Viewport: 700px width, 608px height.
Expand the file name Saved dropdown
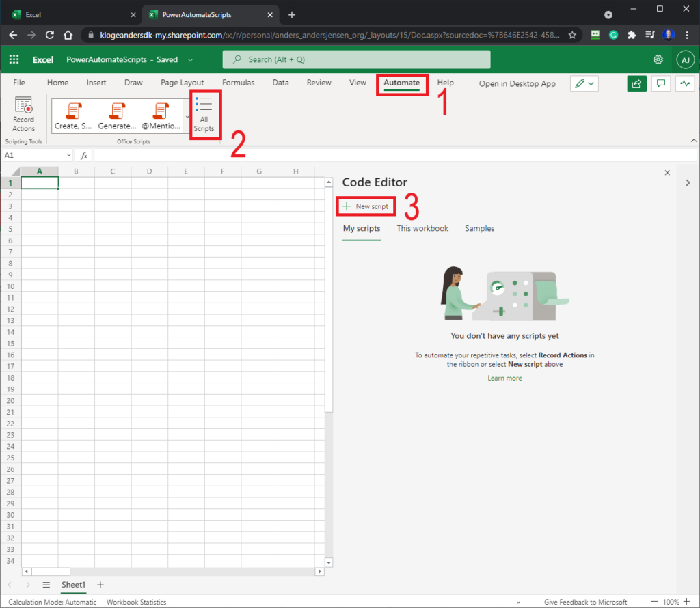click(191, 59)
